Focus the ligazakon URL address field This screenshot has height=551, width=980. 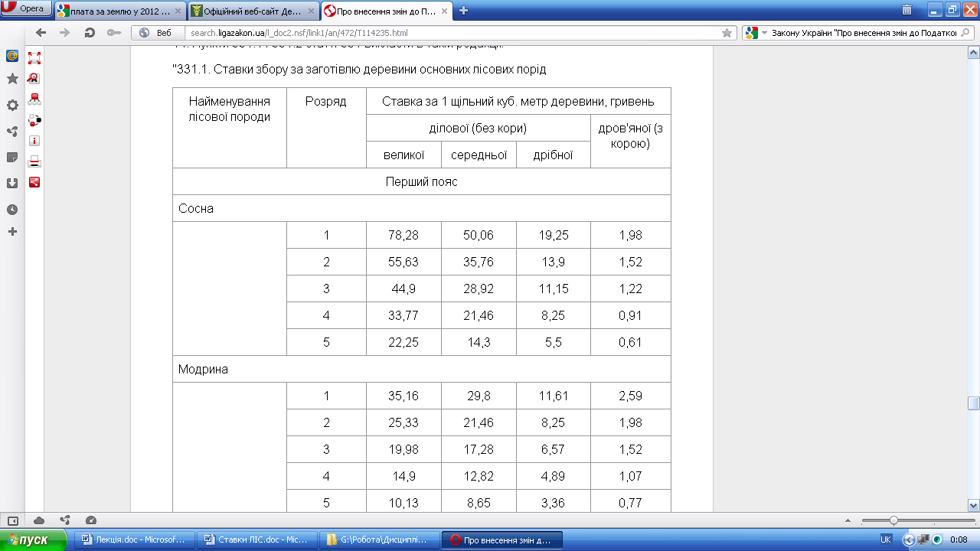coord(452,33)
